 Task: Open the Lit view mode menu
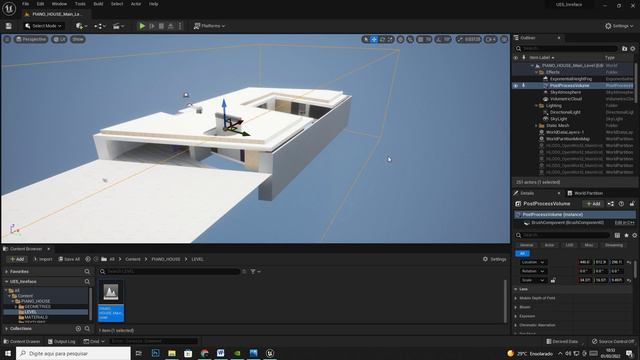coord(60,39)
